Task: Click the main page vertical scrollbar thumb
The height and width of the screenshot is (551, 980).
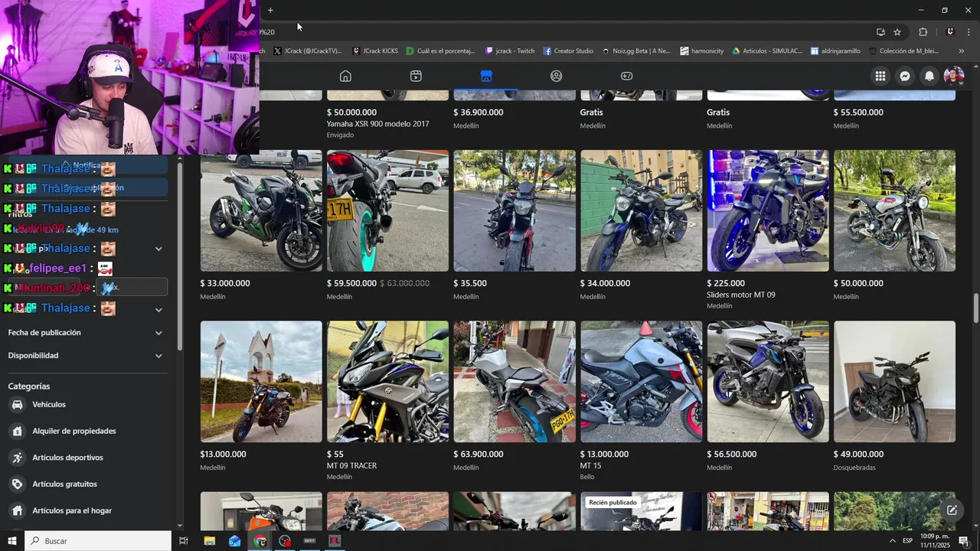Action: (975, 308)
